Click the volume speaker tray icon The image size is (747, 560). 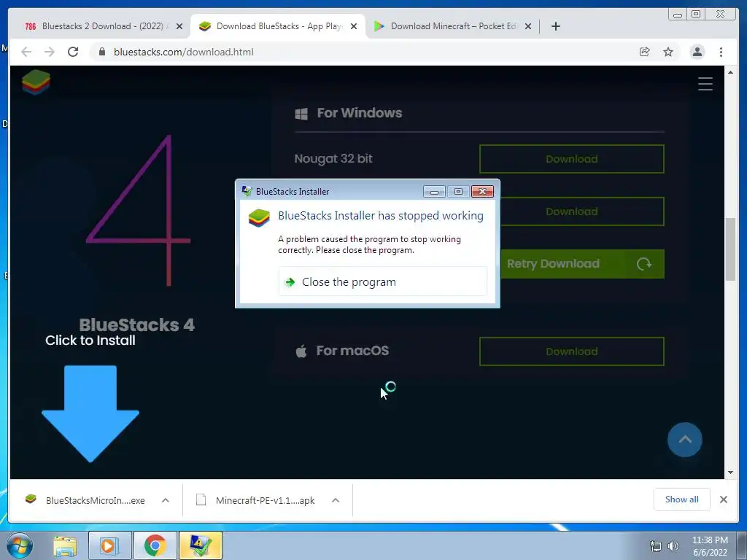tap(673, 546)
